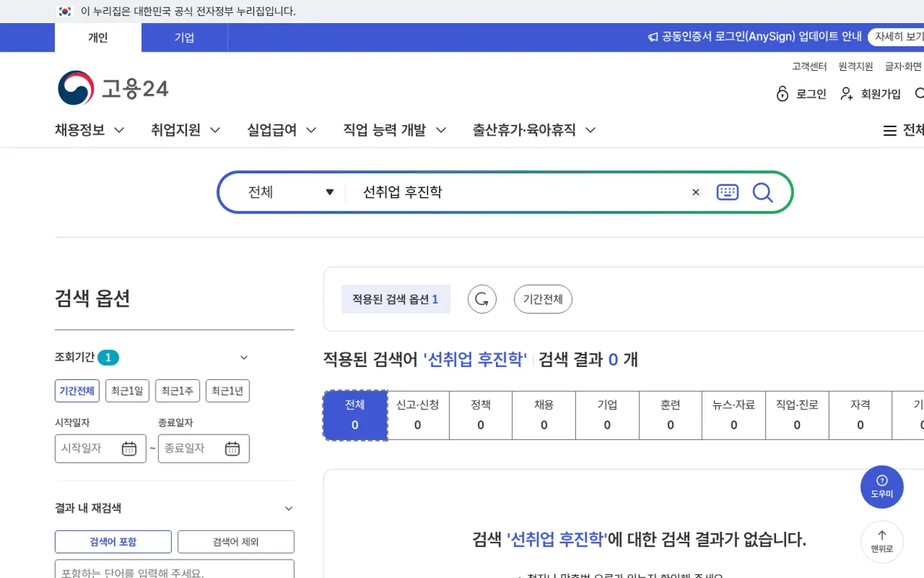Remove the 기간전체 applied filter chip
Screen dimensions: 924x578
(543, 299)
